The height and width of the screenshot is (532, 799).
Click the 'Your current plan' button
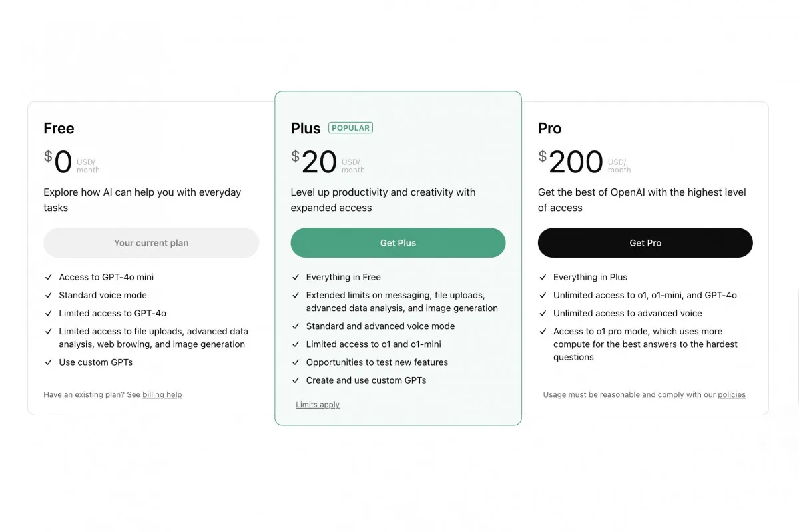150,242
